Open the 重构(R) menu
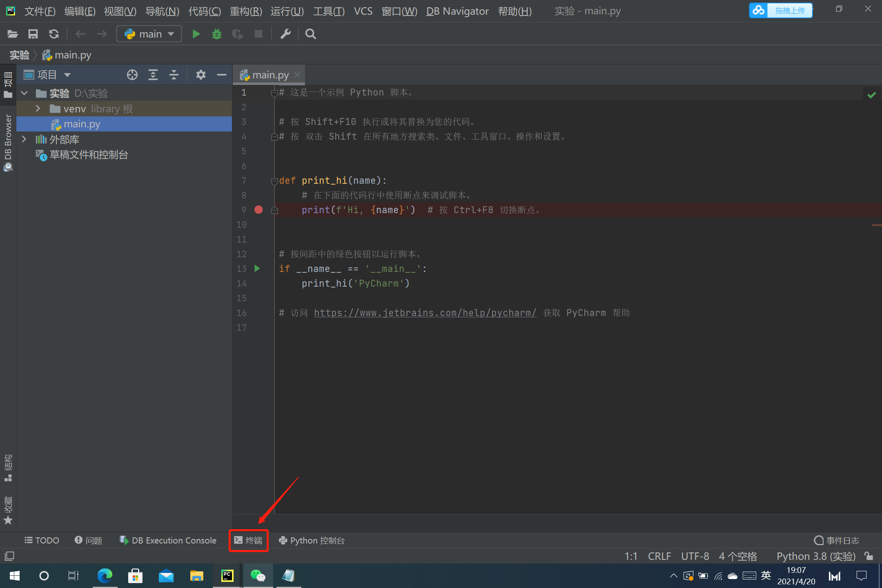Screen dimensions: 882x588 point(246,11)
